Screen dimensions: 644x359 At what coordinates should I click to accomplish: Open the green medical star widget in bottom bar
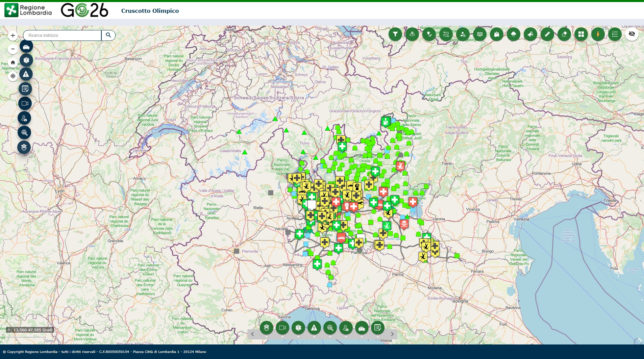click(298, 328)
